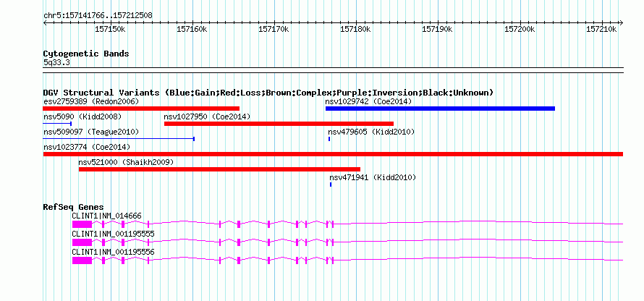Click the 5q33.3 cytogenetic band bar
644x301 pixels.
click(x=333, y=70)
